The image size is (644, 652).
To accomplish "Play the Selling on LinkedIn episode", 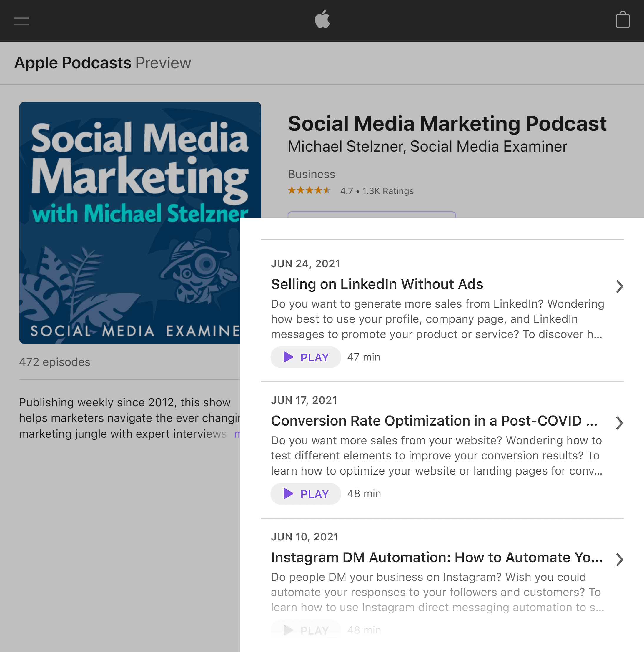I will pos(305,357).
